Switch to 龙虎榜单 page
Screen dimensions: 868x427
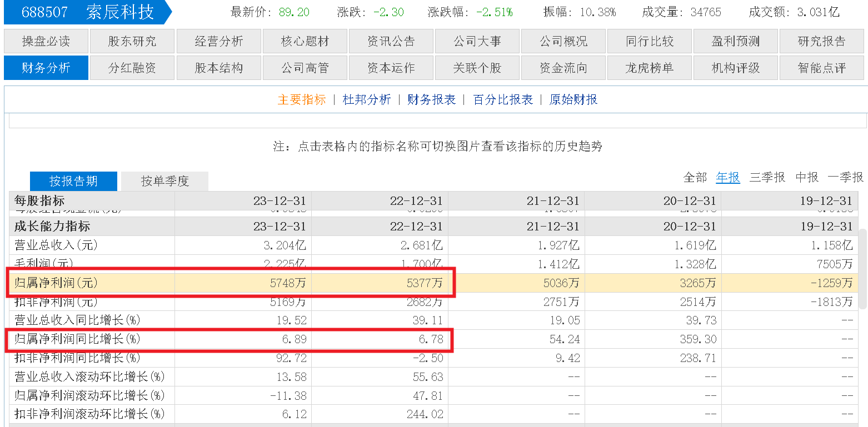(x=649, y=68)
